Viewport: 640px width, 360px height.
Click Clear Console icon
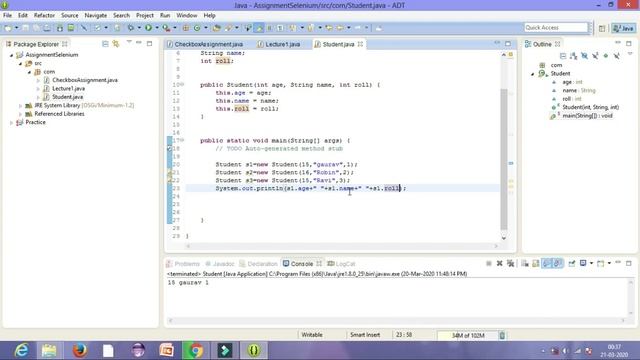525,264
